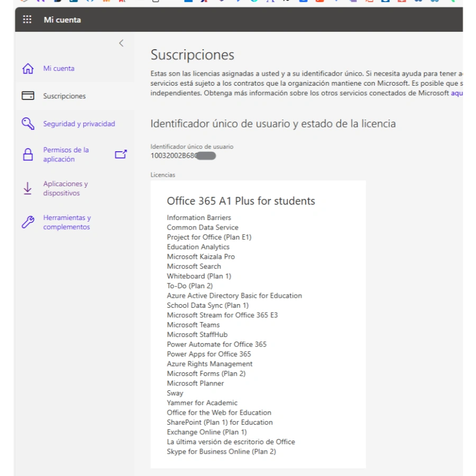476x476 pixels.
Task: Navigate to Aplicaciones y dispositivos
Action: pyautogui.click(x=66, y=189)
